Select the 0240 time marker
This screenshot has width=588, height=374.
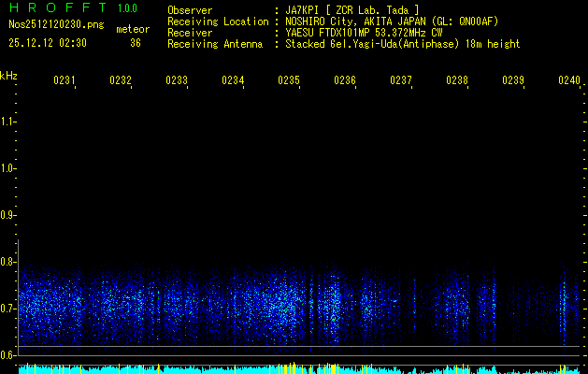568,81
